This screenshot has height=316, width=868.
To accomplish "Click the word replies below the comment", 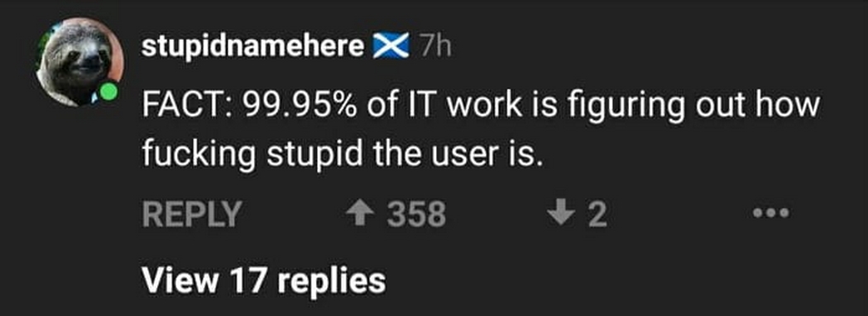I will click(331, 281).
